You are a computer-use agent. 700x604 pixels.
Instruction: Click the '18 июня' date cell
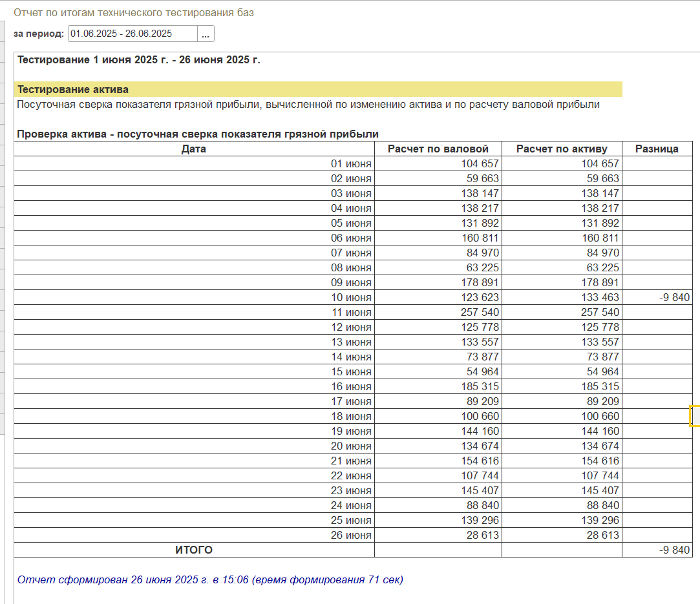coord(194,417)
